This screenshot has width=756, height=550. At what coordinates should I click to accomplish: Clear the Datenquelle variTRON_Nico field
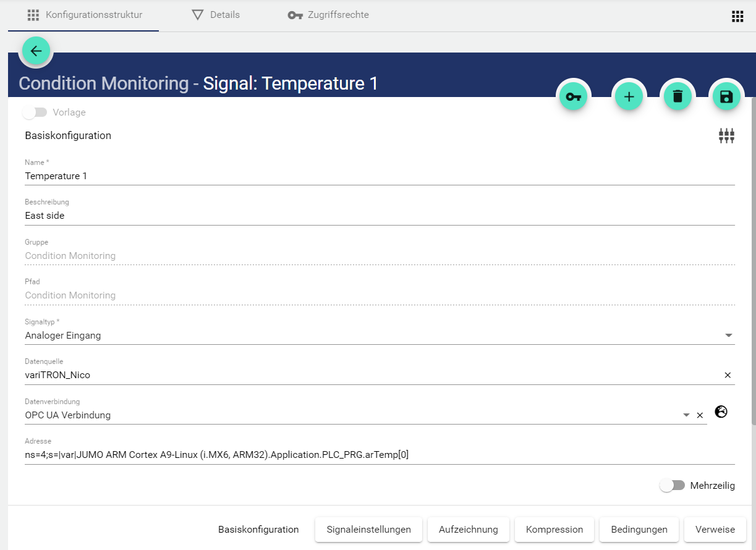click(x=728, y=375)
